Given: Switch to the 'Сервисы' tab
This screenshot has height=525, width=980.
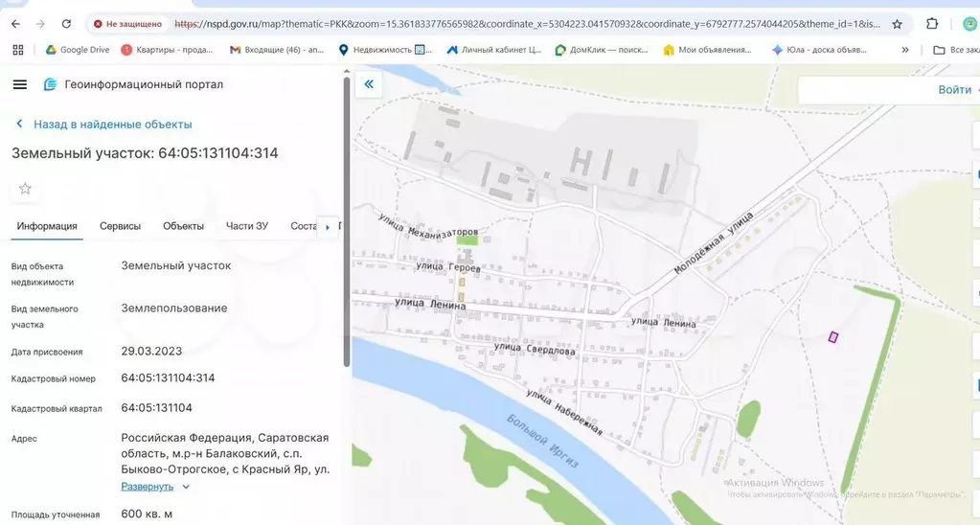Looking at the screenshot, I should [120, 226].
